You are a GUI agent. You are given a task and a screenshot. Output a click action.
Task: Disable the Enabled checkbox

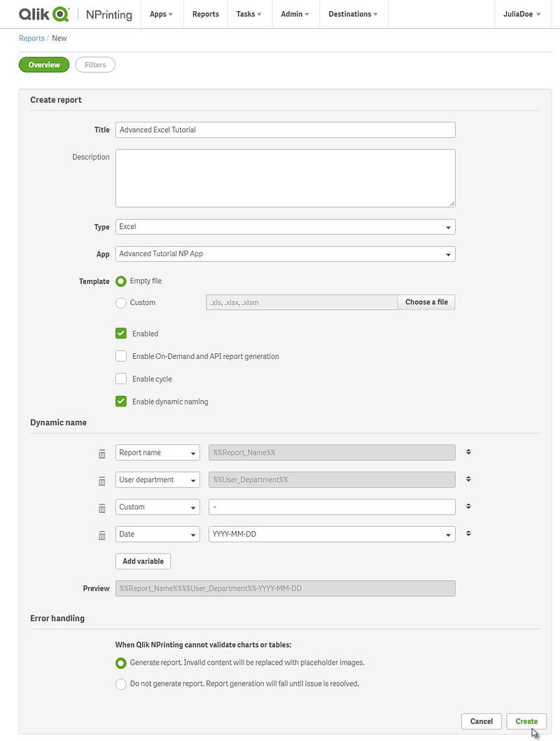pos(120,334)
